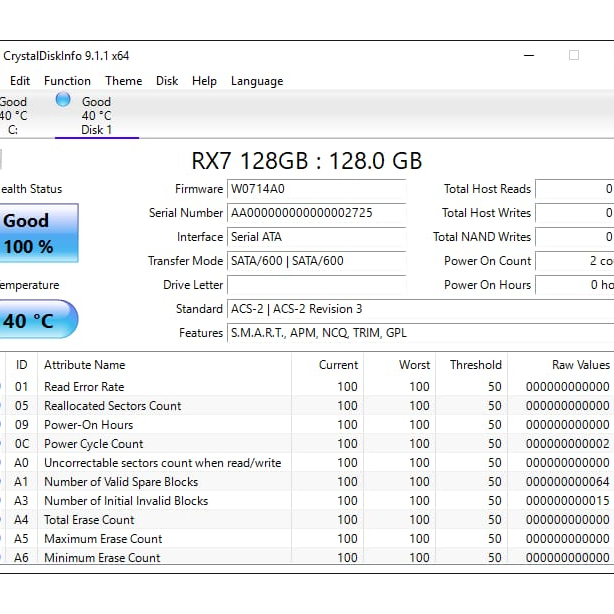Click the RX7 128GB : 128.0 GB title
The height and width of the screenshot is (614, 614).
click(x=307, y=161)
